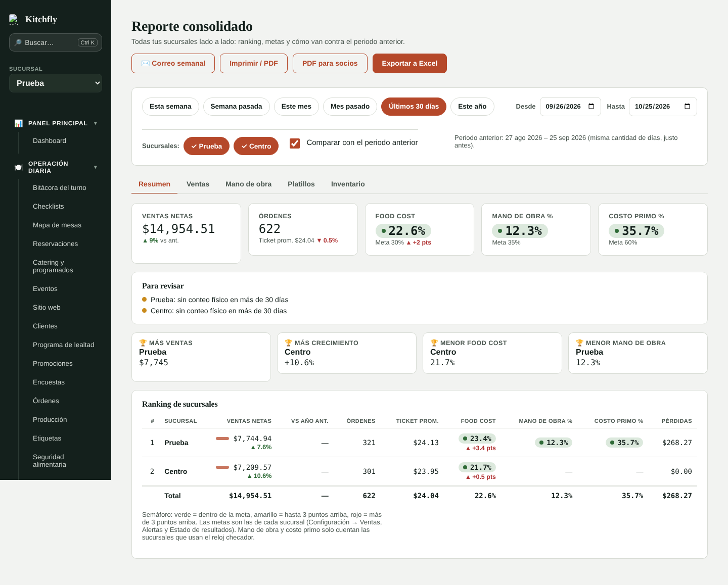
Task: Open Seguridad alimentaria
Action: click(x=50, y=461)
